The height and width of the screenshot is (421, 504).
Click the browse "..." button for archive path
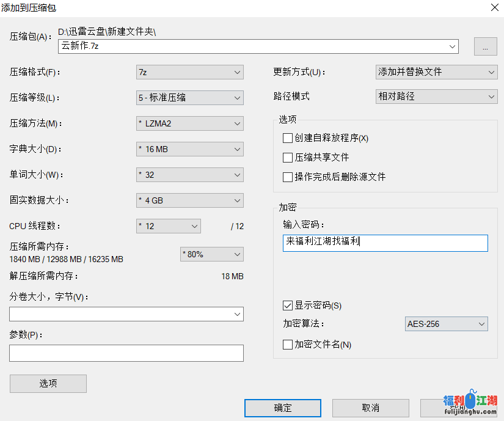[485, 46]
